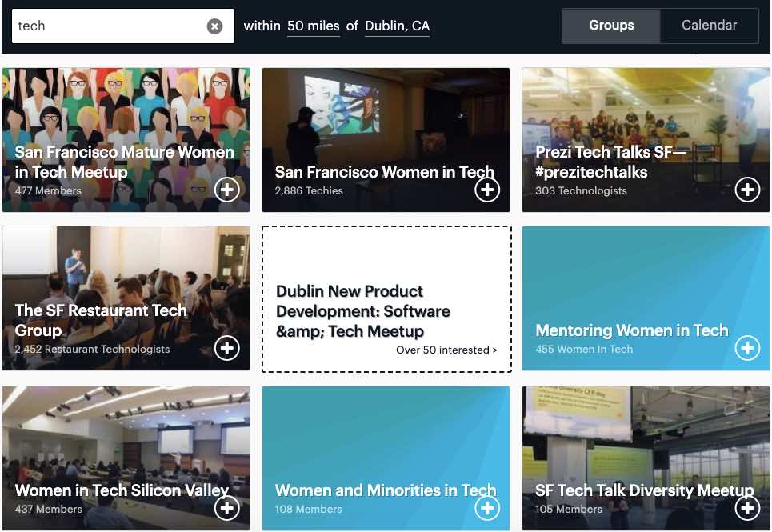
Task: Click Over 50 interested link
Action: (x=446, y=350)
